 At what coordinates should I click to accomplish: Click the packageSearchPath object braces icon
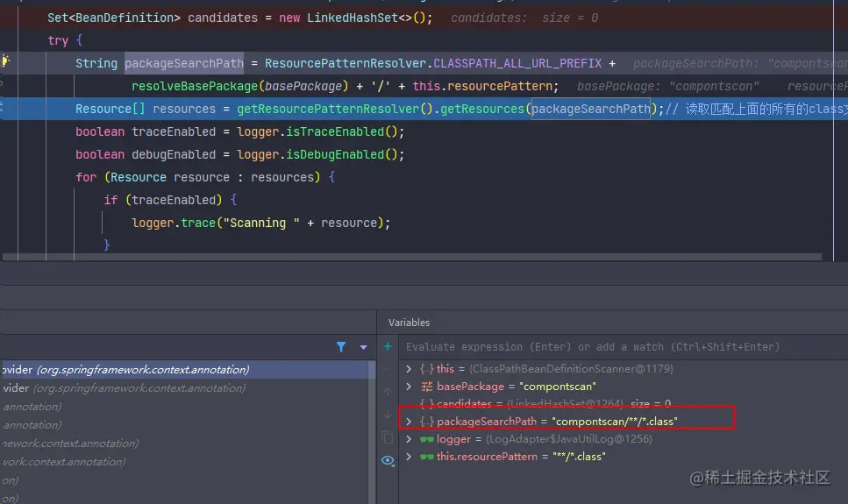(x=427, y=422)
